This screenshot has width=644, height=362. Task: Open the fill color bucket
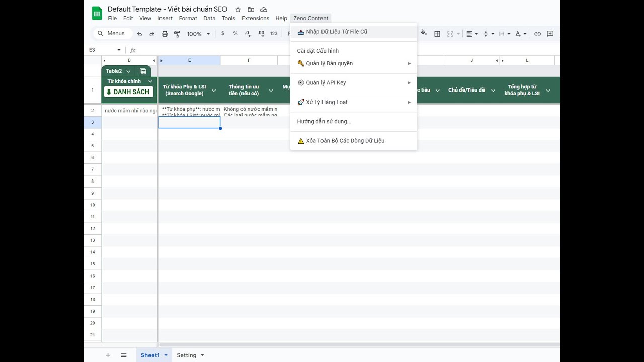(424, 33)
